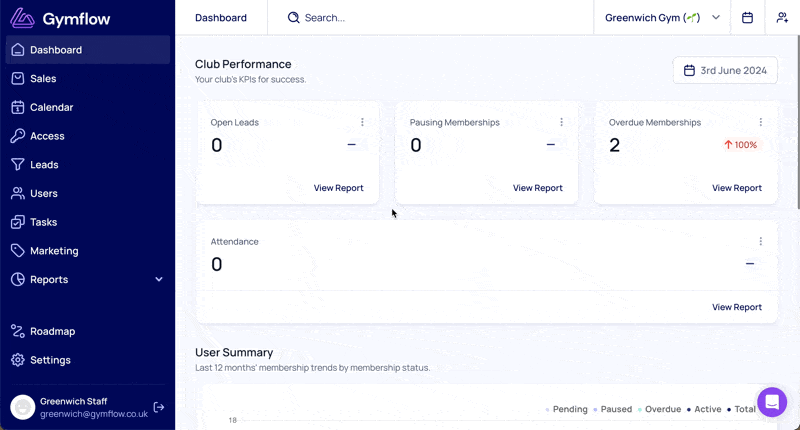View Report for Open Leads
The width and height of the screenshot is (800, 430).
pyautogui.click(x=338, y=188)
